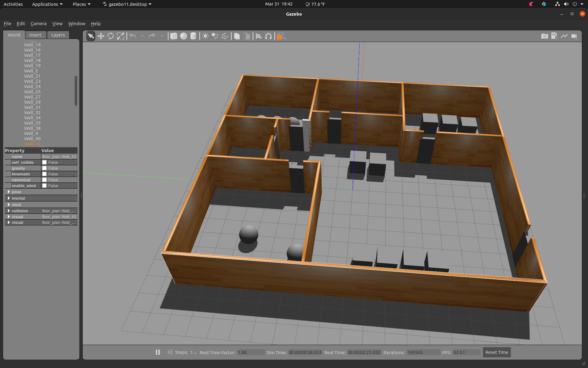The height and width of the screenshot is (368, 588).
Task: Open the undo history dropdown arrow
Action: point(142,36)
